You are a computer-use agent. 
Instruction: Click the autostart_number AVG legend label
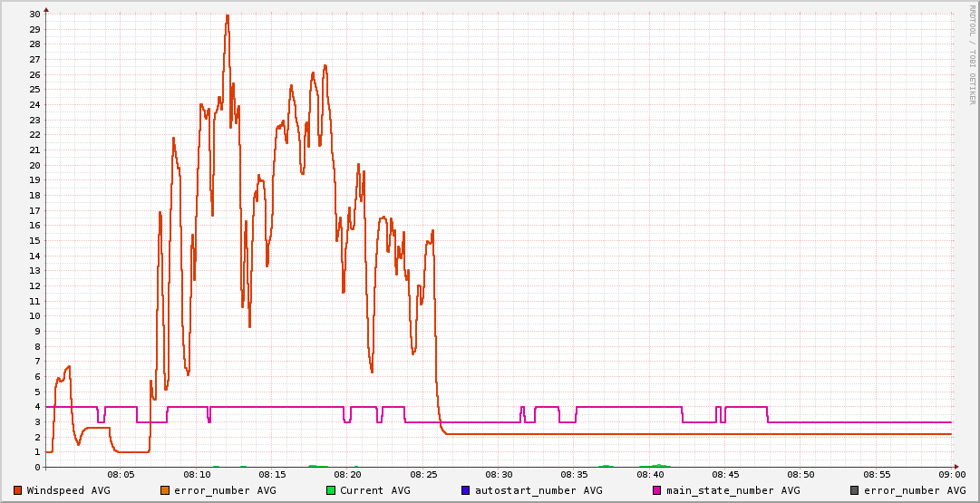click(x=539, y=490)
